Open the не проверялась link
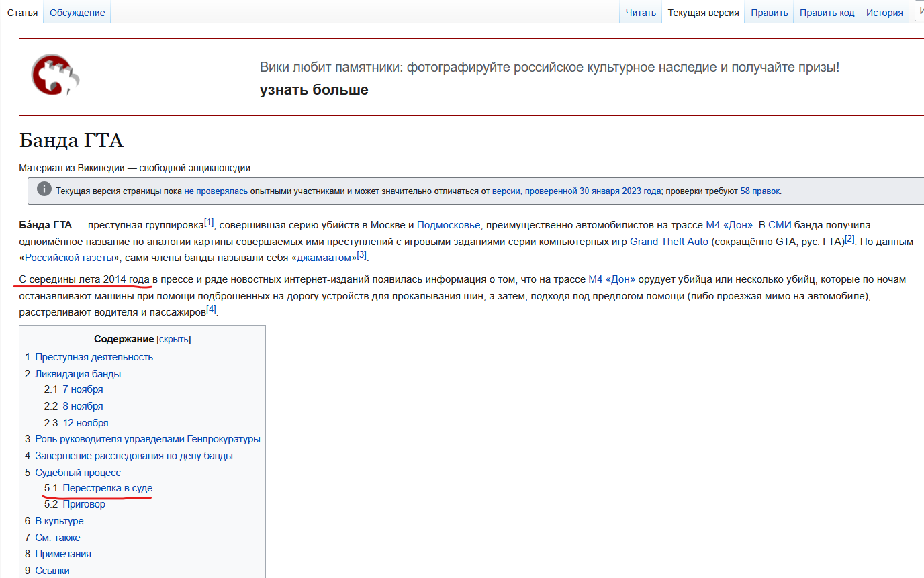The height and width of the screenshot is (578, 924). coord(216,191)
